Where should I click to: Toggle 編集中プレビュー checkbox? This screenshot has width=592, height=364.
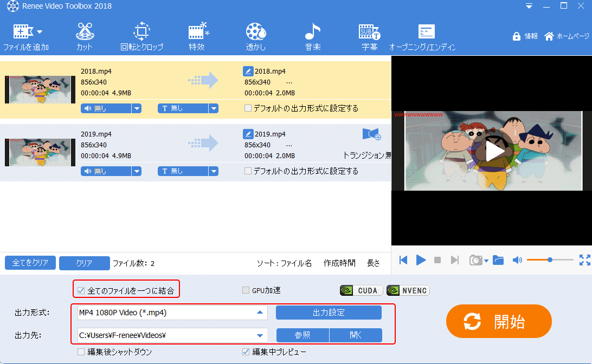(x=246, y=352)
